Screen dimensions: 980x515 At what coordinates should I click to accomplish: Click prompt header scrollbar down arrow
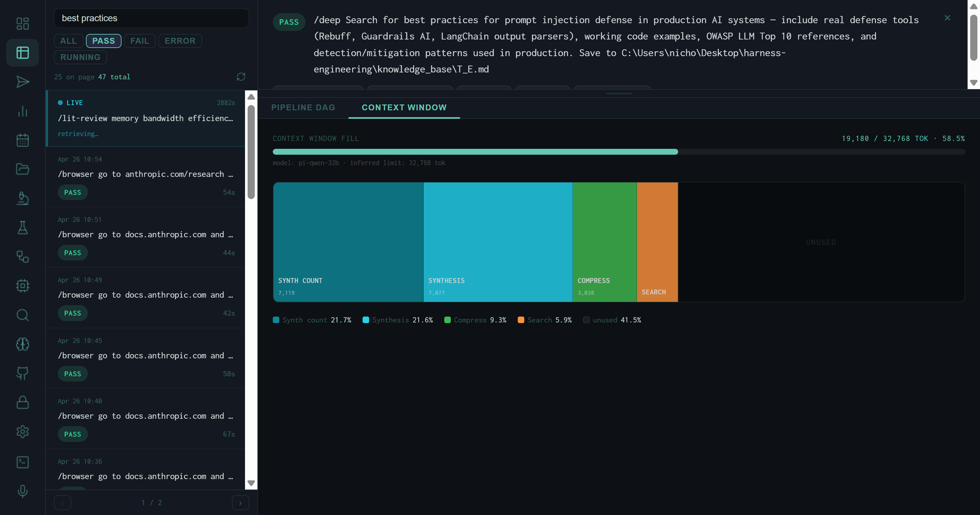(973, 83)
